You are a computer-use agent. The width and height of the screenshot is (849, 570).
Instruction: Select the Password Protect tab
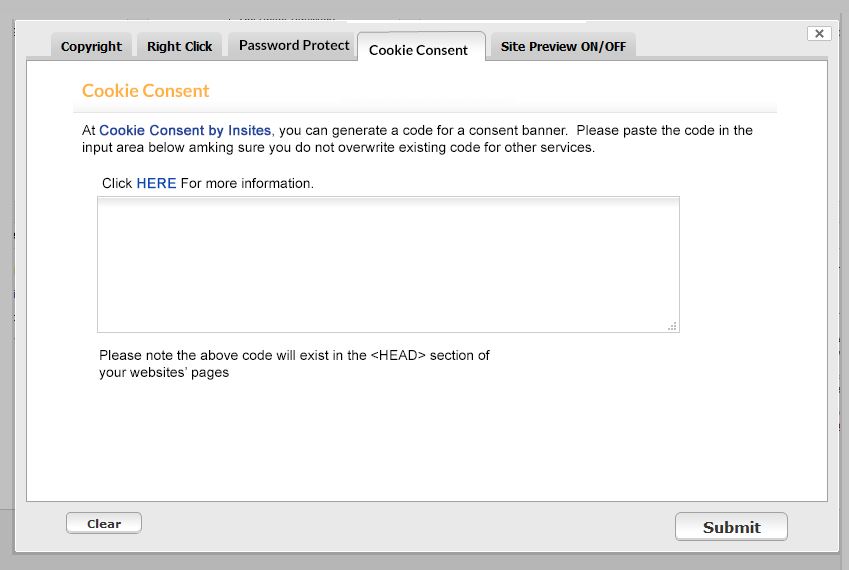(294, 45)
